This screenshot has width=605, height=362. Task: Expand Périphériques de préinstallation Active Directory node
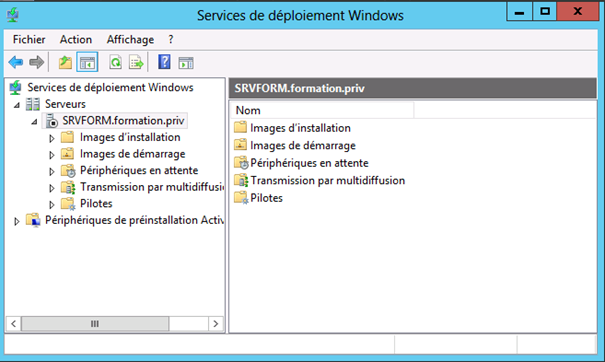17,221
